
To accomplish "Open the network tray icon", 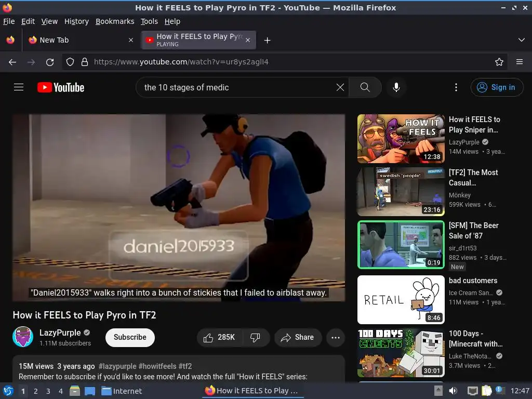I will [472, 391].
